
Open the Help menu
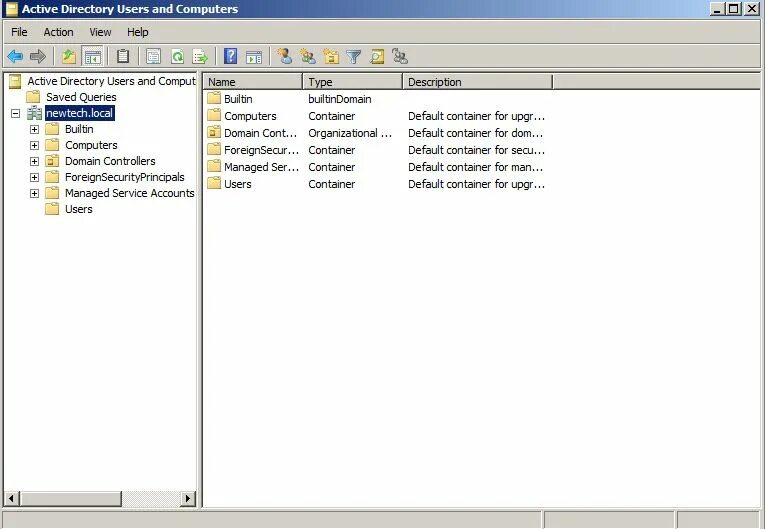(x=138, y=32)
